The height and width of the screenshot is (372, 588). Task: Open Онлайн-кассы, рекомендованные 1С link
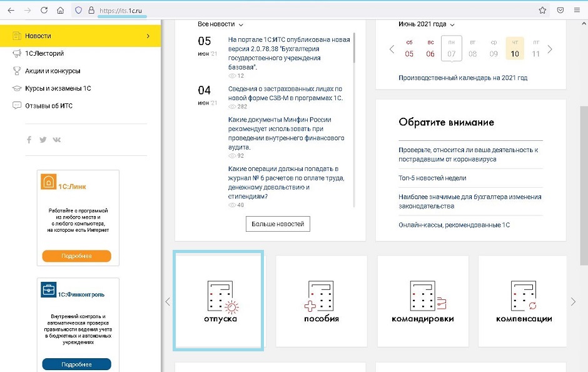(454, 225)
